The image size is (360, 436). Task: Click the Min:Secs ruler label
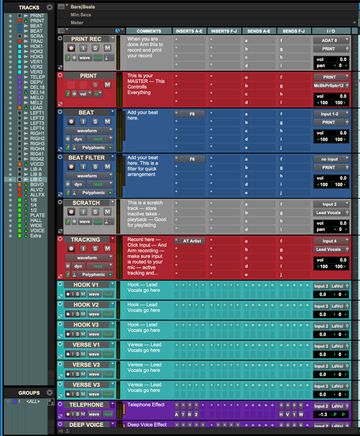81,15
